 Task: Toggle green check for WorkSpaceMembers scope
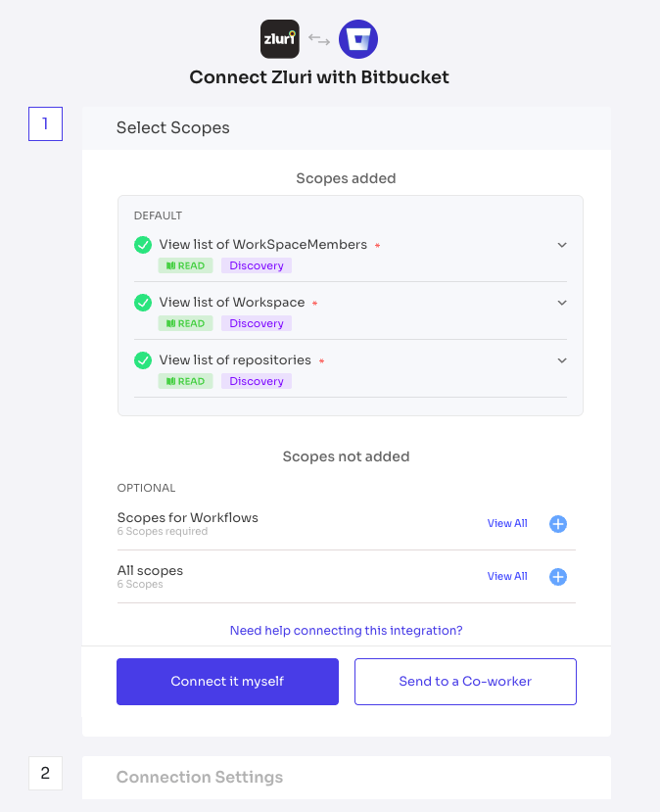143,245
